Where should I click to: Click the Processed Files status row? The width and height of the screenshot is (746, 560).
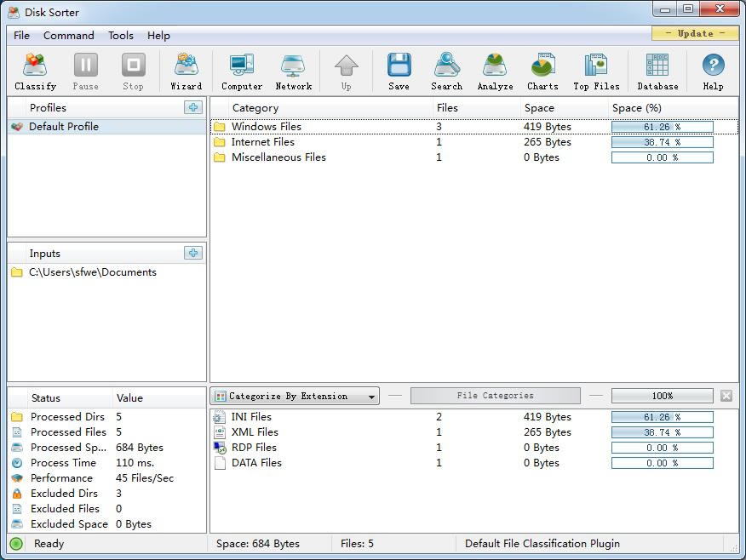107,432
